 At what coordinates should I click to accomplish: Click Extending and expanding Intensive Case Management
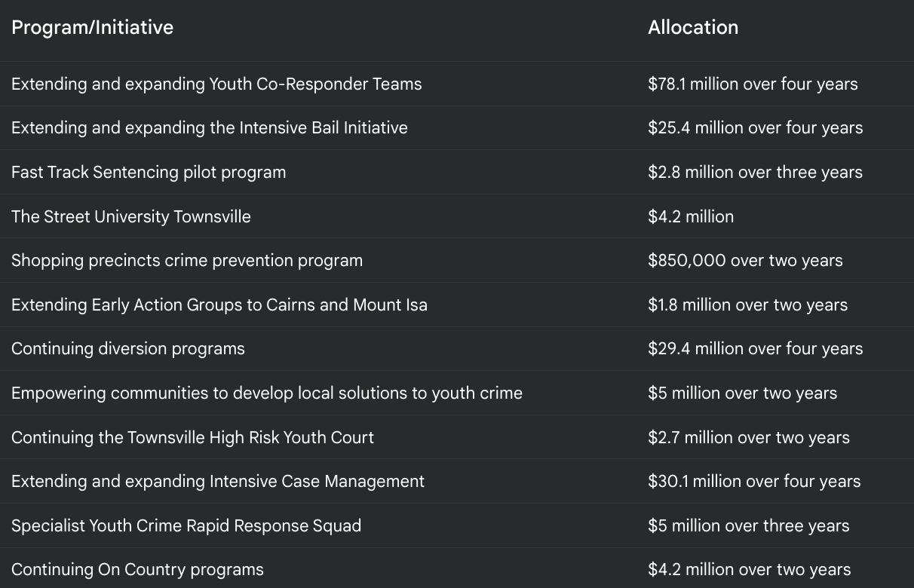(217, 481)
